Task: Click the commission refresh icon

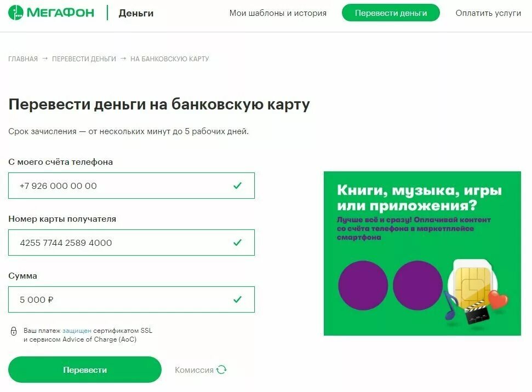Action: click(221, 370)
